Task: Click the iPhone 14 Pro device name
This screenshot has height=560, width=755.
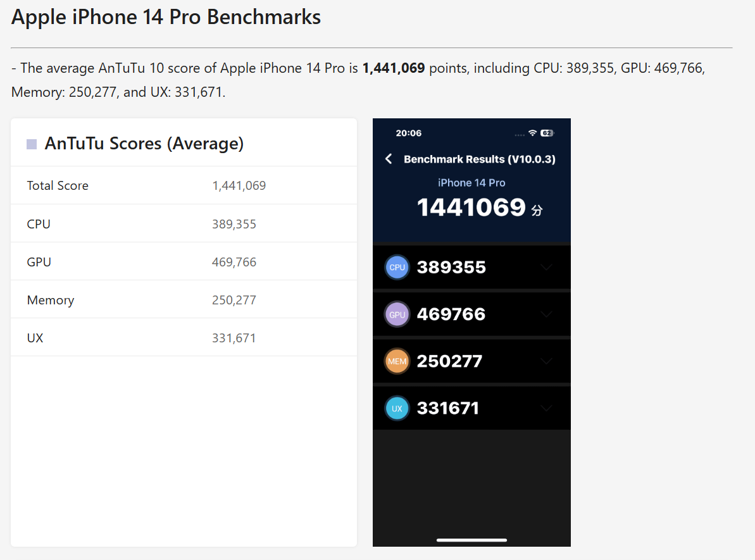Action: 471,183
